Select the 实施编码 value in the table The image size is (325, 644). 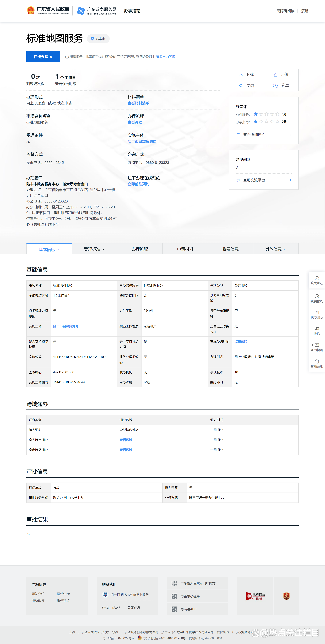pyautogui.click(x=80, y=357)
